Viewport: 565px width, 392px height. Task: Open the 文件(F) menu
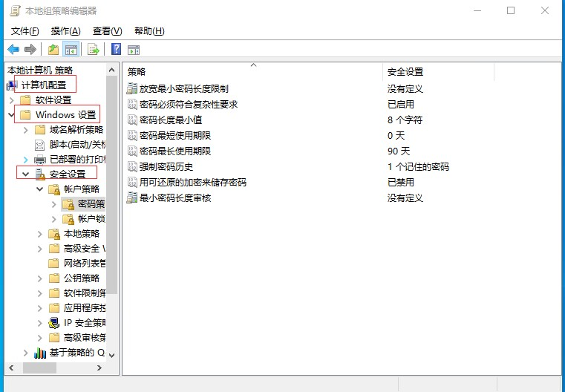click(x=25, y=31)
